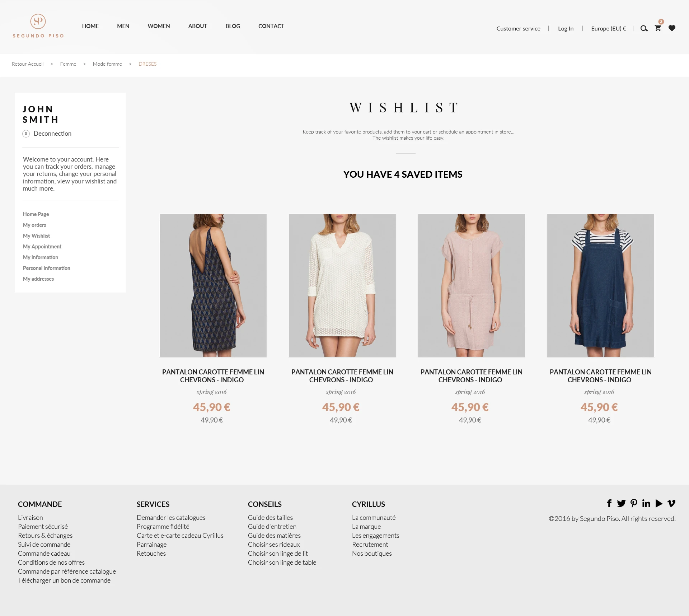Open the pink drawstring dress thumbnail
The width and height of the screenshot is (689, 616).
(x=472, y=285)
